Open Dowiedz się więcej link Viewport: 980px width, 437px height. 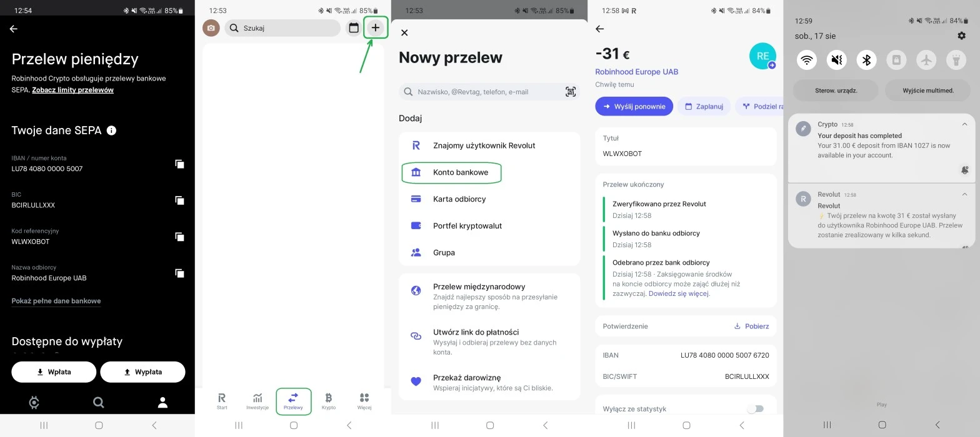tap(678, 293)
